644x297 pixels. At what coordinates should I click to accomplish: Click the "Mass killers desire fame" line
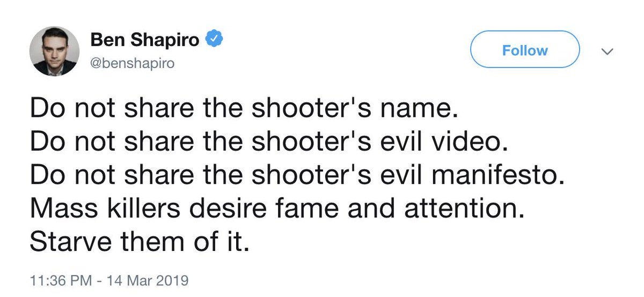pyautogui.click(x=276, y=208)
